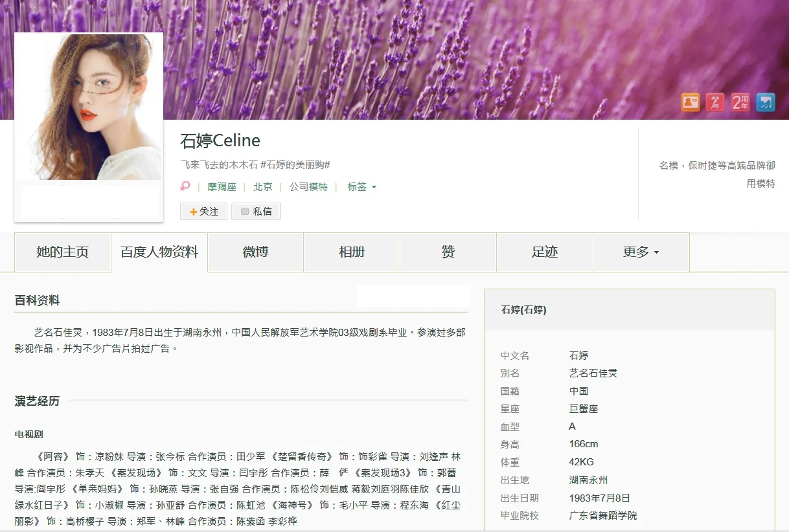Click the small envelope icon inside 私信 button
The image size is (789, 532).
pyautogui.click(x=245, y=211)
